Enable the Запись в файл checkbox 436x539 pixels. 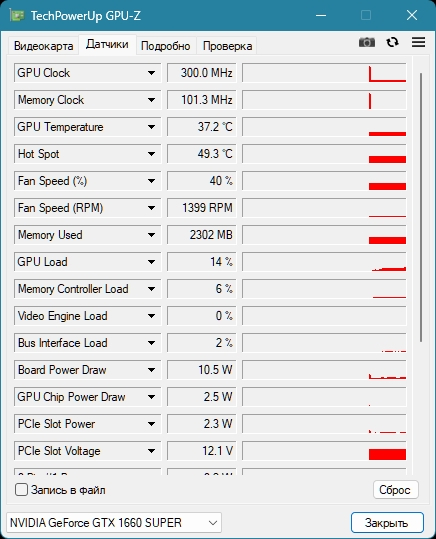point(21,490)
